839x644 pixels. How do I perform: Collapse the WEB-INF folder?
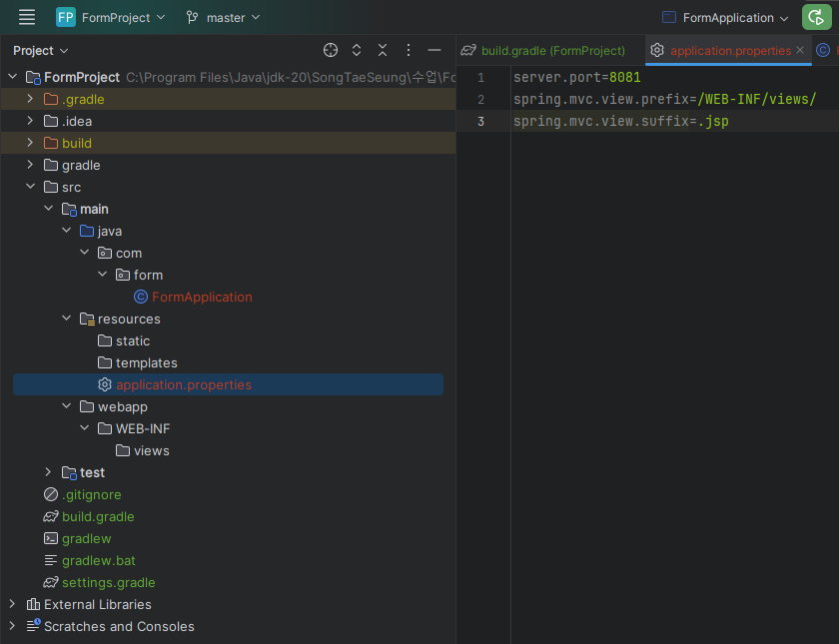pos(85,428)
